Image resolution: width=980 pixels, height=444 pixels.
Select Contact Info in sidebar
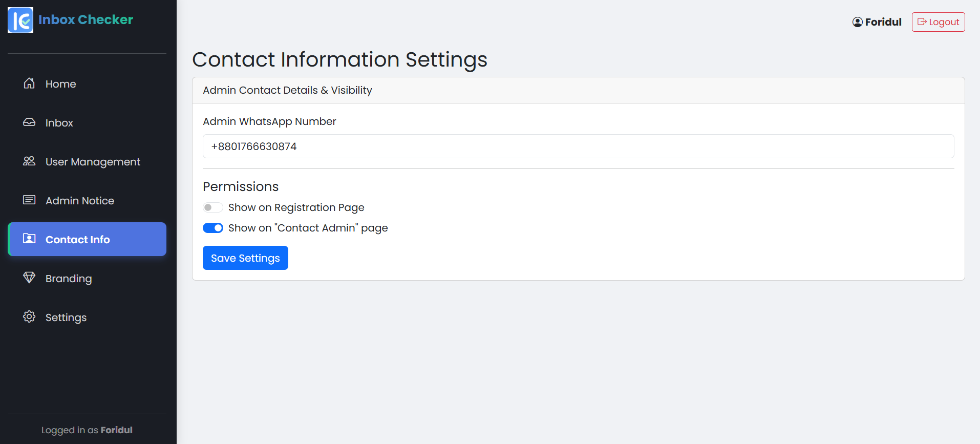click(87, 239)
